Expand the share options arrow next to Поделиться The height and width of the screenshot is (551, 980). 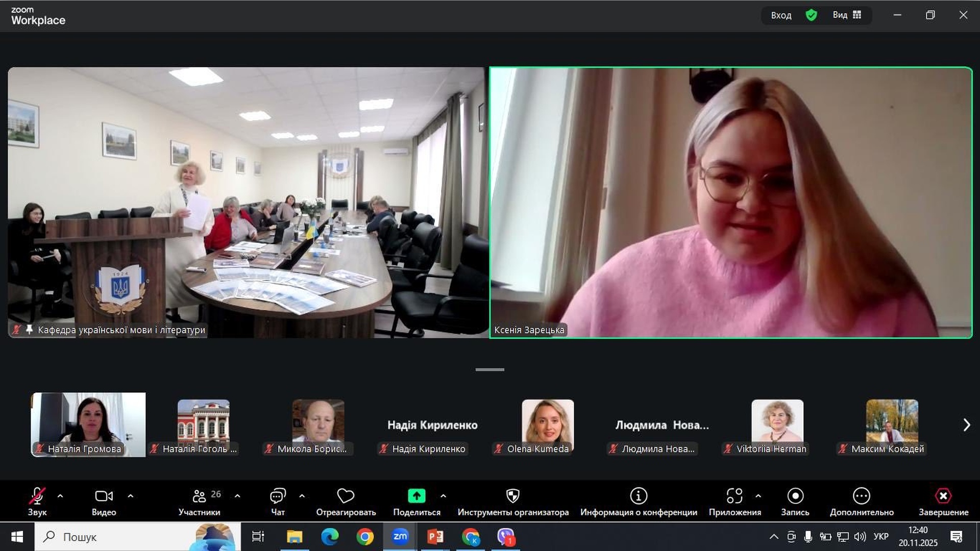click(x=443, y=496)
